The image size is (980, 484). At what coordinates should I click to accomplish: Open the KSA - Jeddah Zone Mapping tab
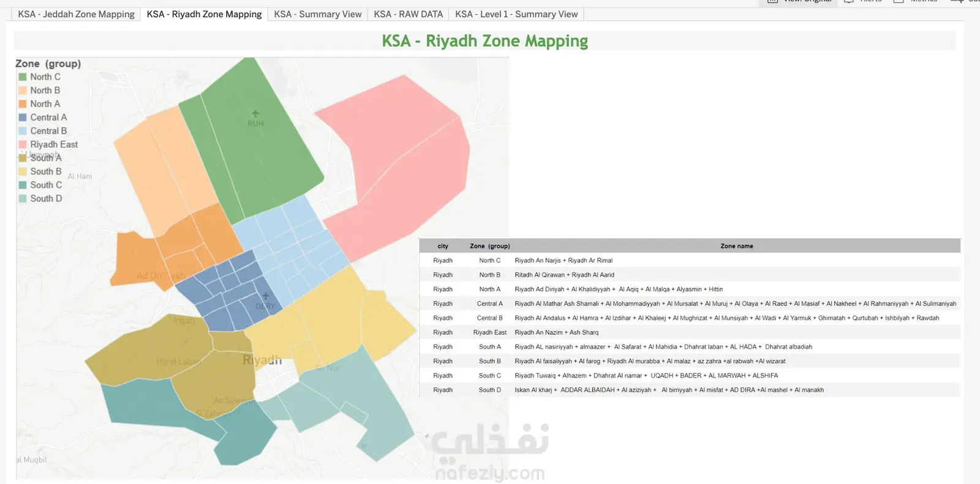pyautogui.click(x=76, y=14)
